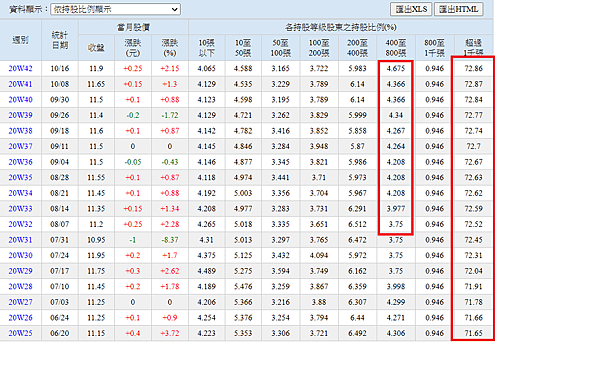
Task: Click the 200至400張 column header
Action: [x=357, y=48]
